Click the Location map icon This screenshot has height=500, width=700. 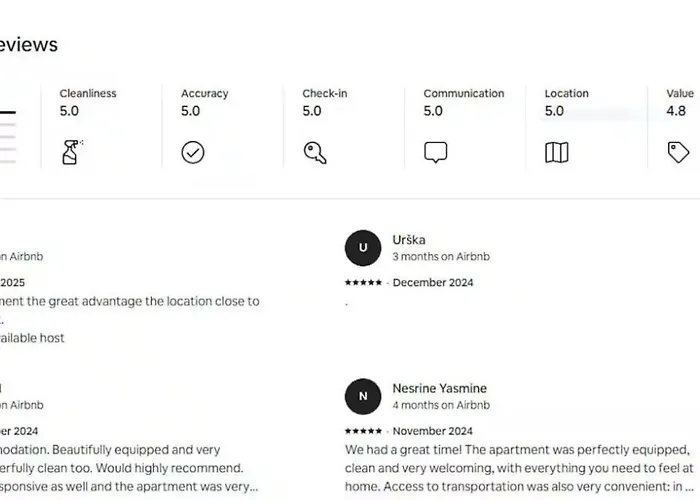[x=557, y=153]
